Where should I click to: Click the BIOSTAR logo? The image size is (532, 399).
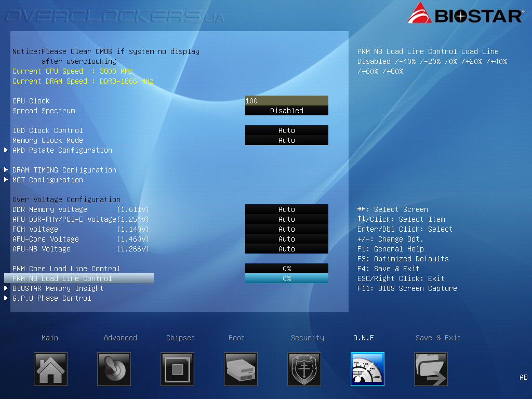tap(465, 14)
